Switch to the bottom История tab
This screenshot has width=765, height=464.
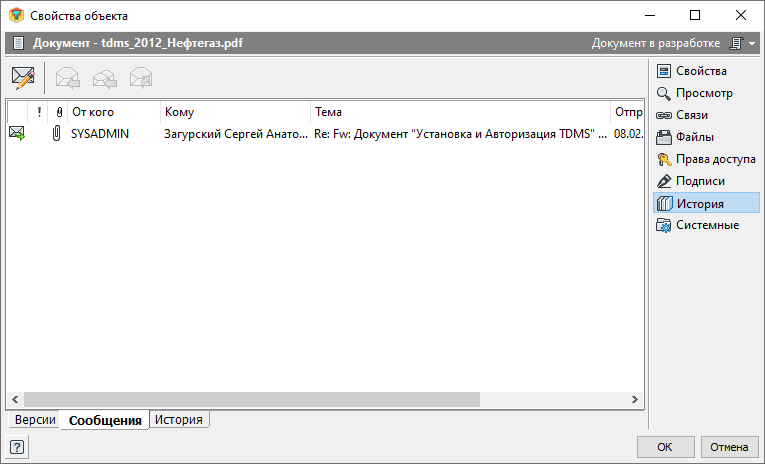click(179, 420)
